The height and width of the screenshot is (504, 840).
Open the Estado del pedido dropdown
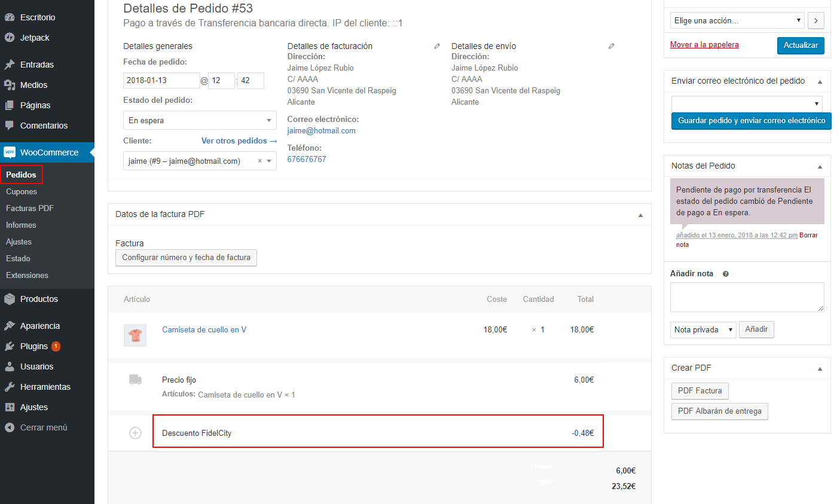pos(200,120)
